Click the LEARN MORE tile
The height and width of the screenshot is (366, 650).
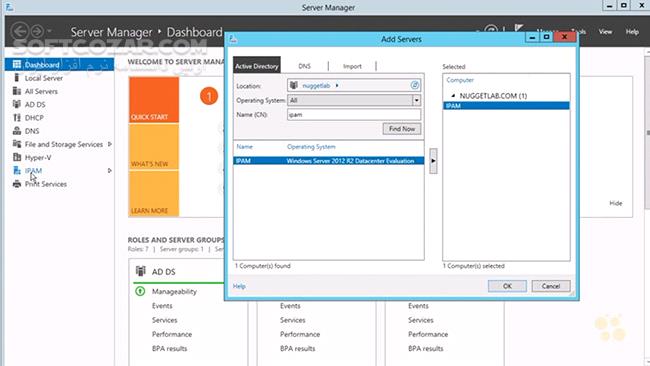[x=154, y=194]
